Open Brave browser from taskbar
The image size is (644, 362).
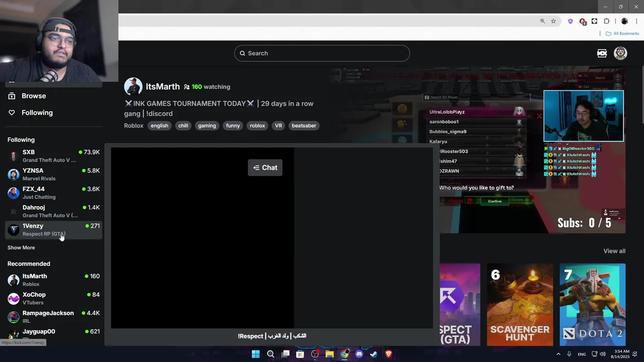pyautogui.click(x=388, y=354)
